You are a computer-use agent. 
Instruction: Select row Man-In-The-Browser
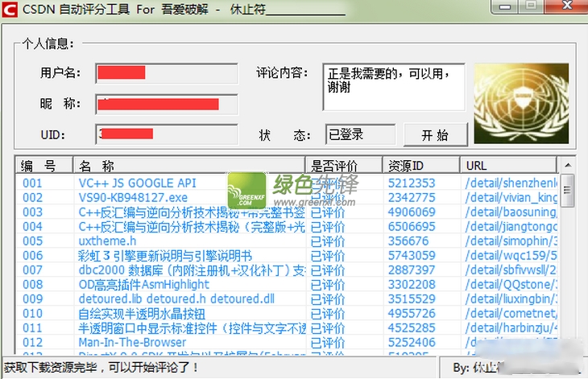pos(287,342)
